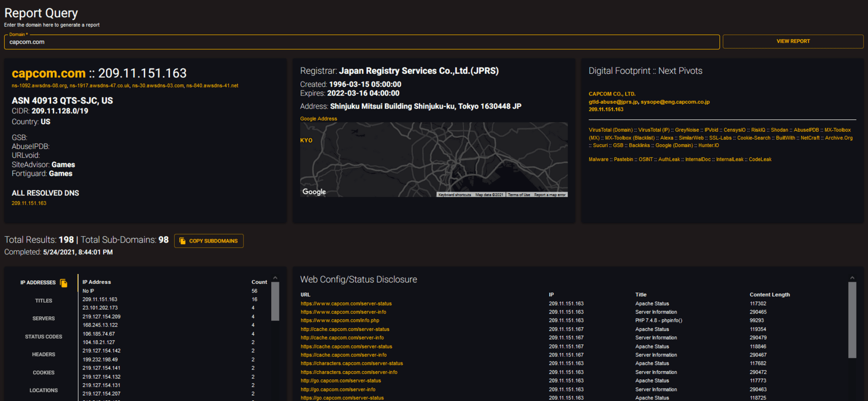Open the Alexa pivot link
The height and width of the screenshot is (401, 868).
pyautogui.click(x=667, y=138)
